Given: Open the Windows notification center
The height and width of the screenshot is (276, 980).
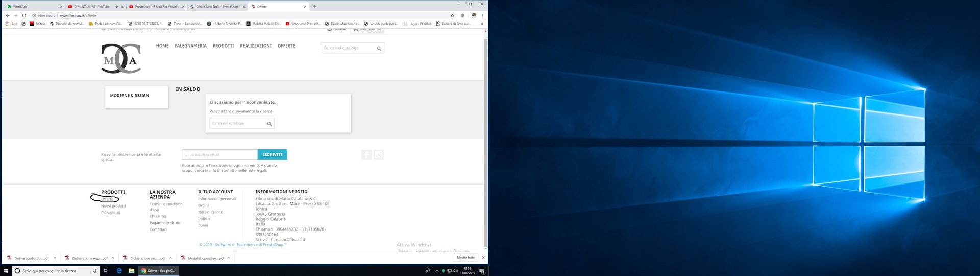Looking at the screenshot, I should pyautogui.click(x=482, y=271).
